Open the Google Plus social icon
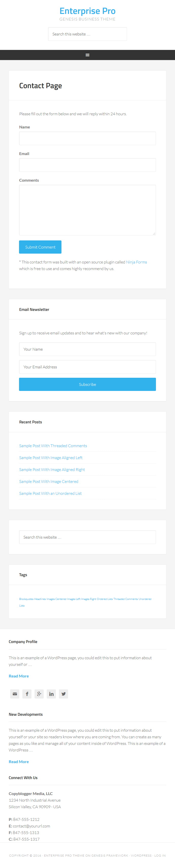The height and width of the screenshot is (868, 175). (39, 694)
